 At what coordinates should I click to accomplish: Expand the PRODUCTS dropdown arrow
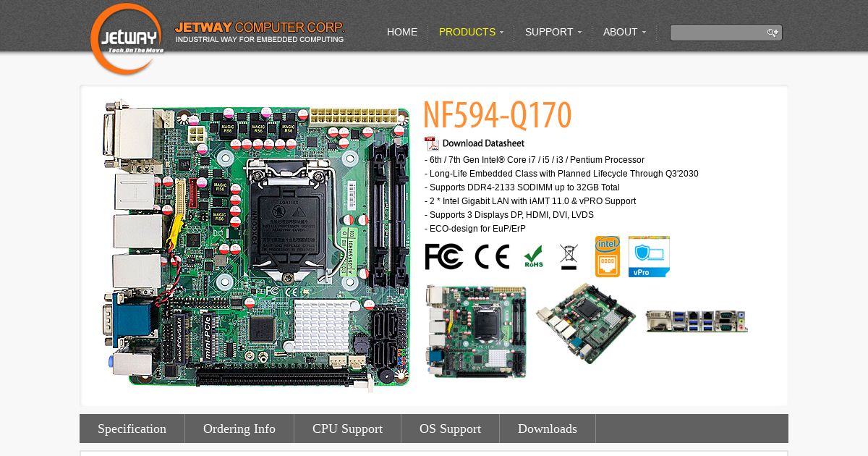tap(501, 33)
